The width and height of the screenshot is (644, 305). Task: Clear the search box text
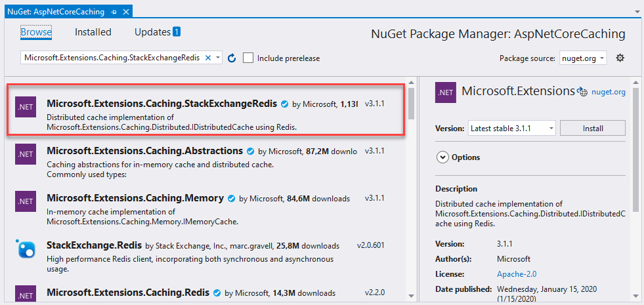click(208, 58)
